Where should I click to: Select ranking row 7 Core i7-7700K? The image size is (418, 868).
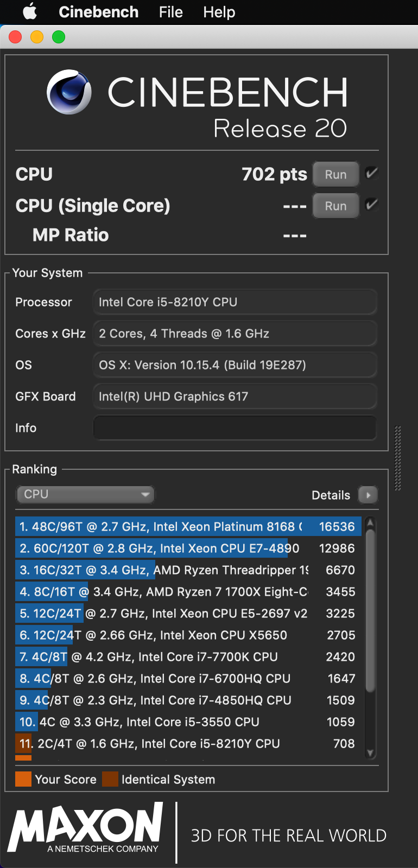pos(188,657)
